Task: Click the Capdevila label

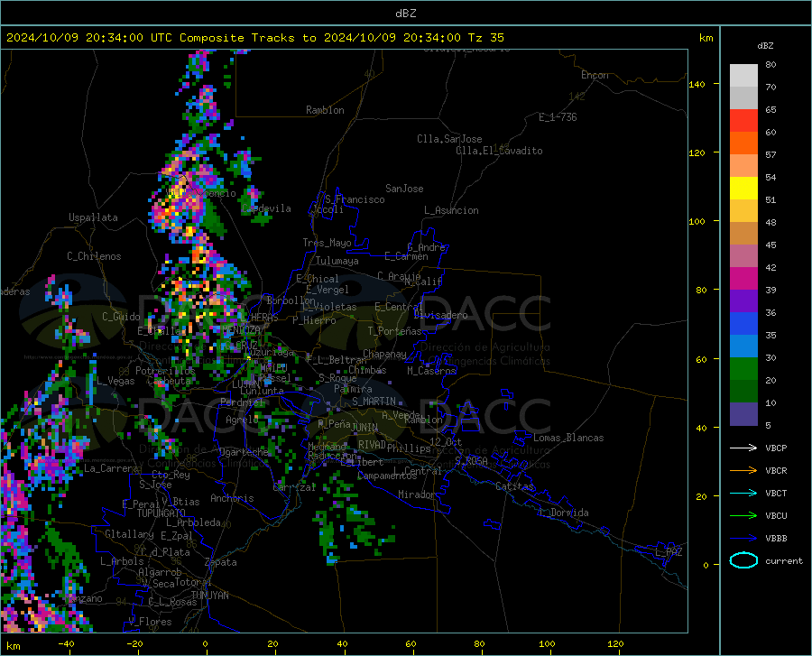Action: pyautogui.click(x=266, y=208)
